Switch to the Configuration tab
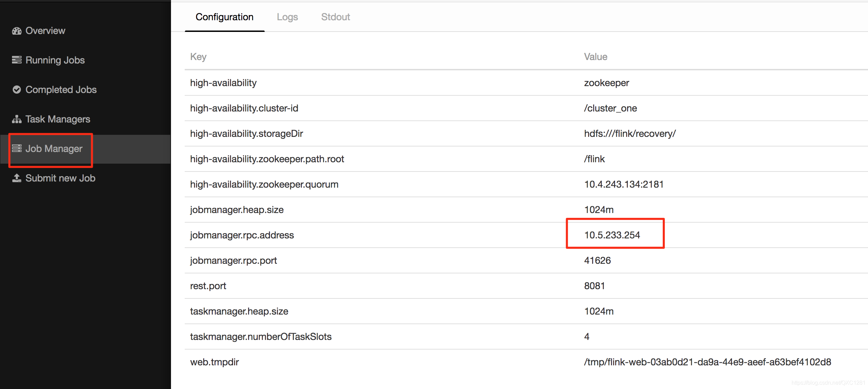The image size is (868, 389). click(224, 17)
